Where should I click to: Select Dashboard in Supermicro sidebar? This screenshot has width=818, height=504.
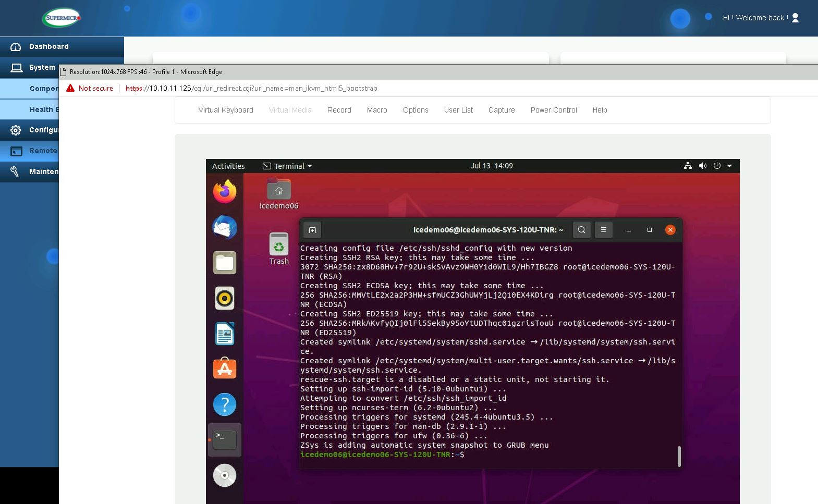click(48, 46)
